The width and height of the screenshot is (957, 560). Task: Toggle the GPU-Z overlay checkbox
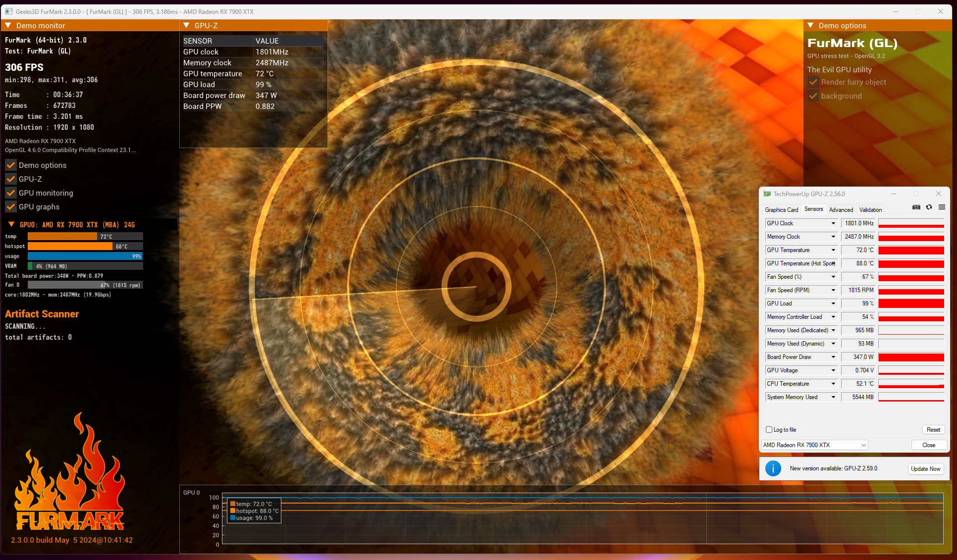(11, 179)
